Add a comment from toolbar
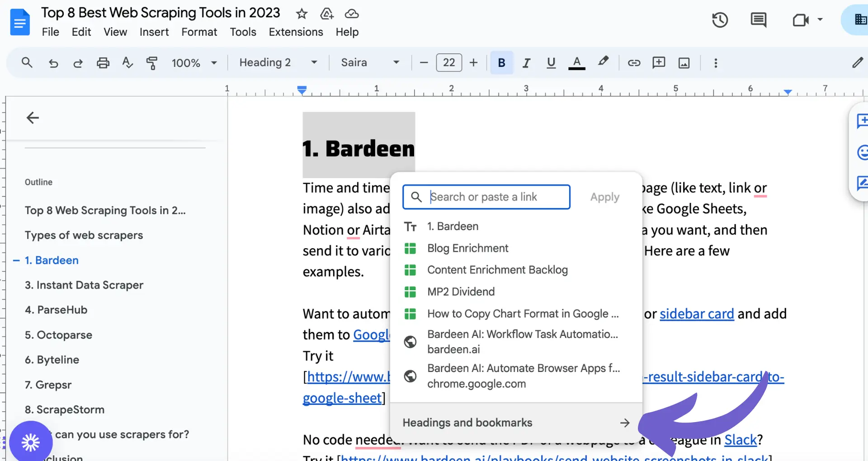868x461 pixels. point(659,62)
